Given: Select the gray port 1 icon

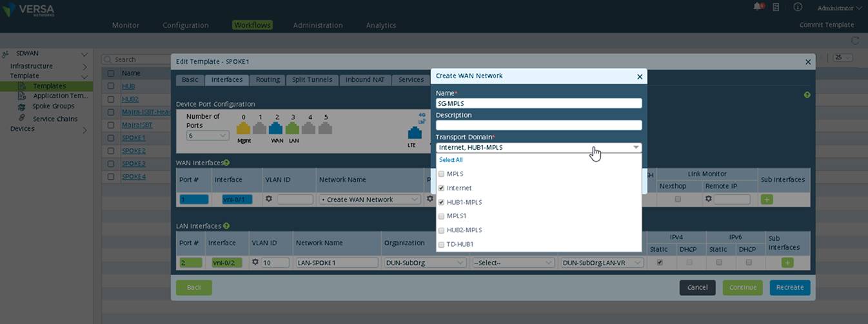Looking at the screenshot, I should (x=260, y=128).
